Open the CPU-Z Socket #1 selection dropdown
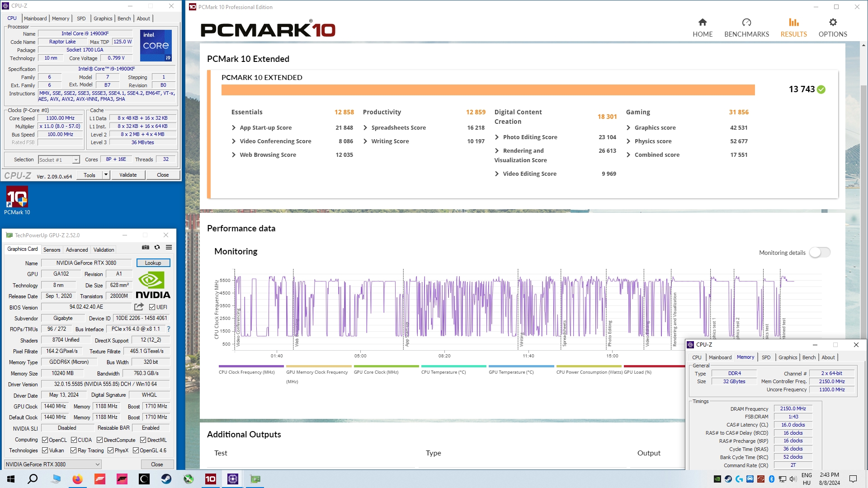 click(x=59, y=160)
